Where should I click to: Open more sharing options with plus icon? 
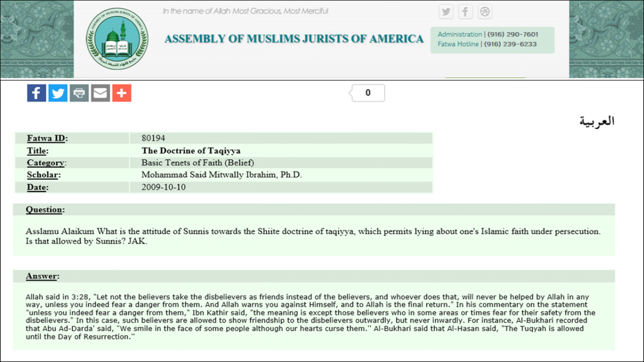(122, 93)
